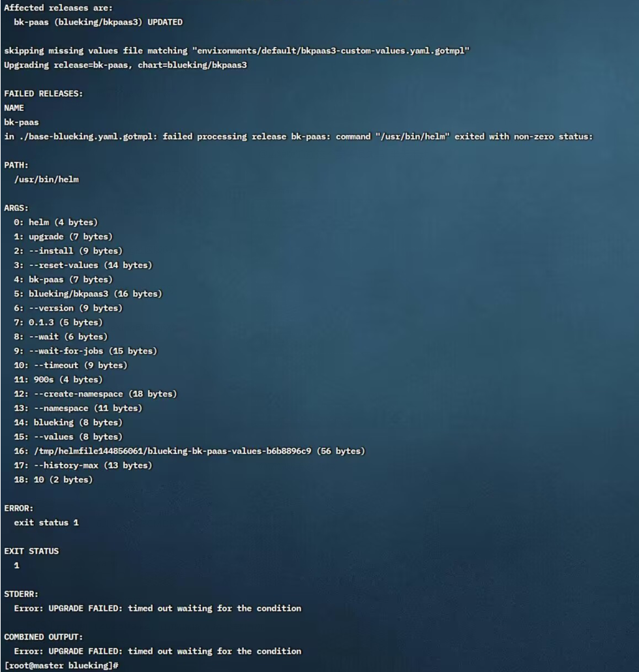This screenshot has width=639, height=672.
Task: Click argument line '10: --timeout (9 bytes)'
Action: [70, 365]
